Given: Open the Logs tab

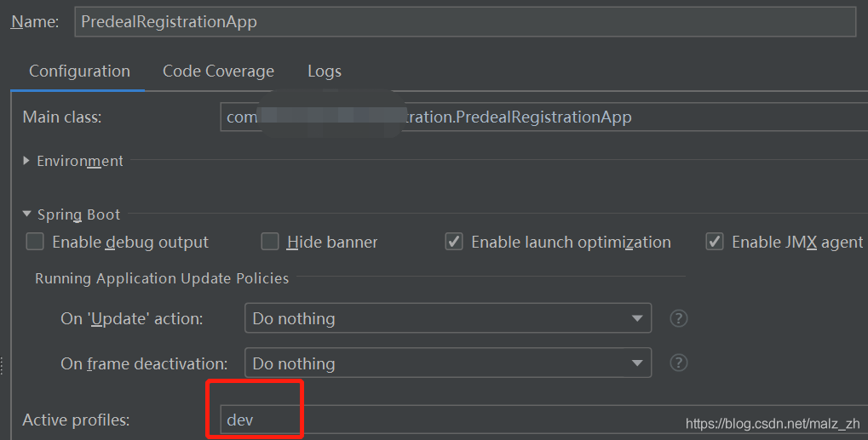Looking at the screenshot, I should (325, 71).
